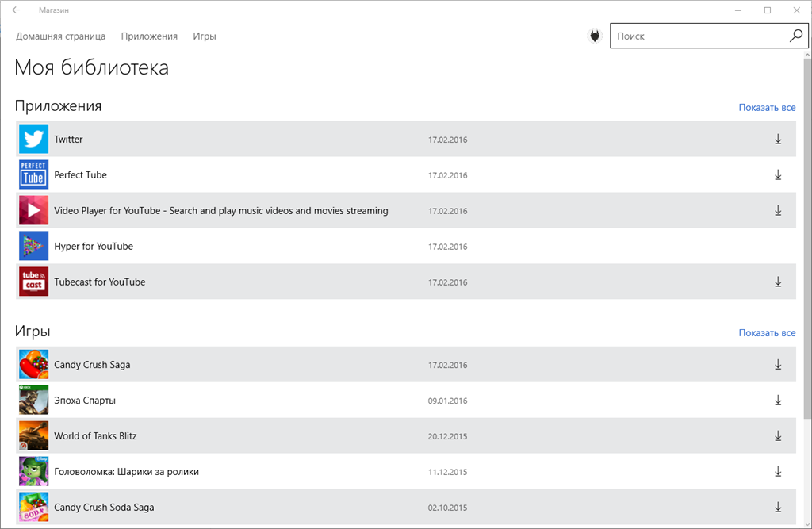This screenshot has width=812, height=529.
Task: Open the Twitter app title
Action: coord(68,140)
